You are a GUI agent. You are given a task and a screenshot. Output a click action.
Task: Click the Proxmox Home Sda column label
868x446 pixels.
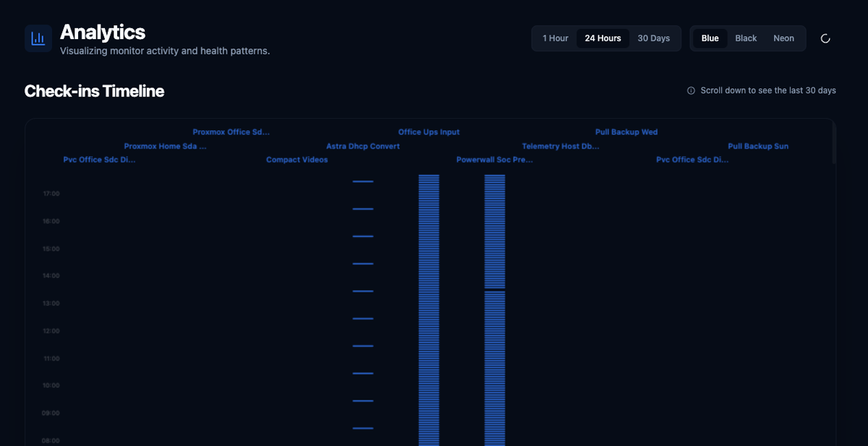165,146
